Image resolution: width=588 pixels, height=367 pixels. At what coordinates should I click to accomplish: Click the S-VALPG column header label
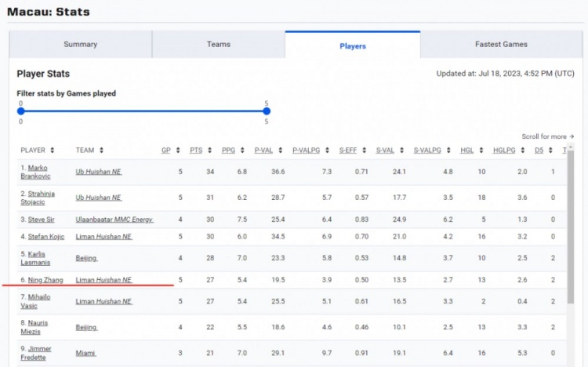(x=427, y=150)
